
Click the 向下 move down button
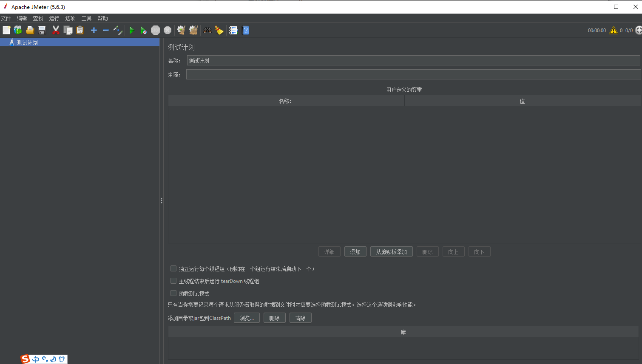tap(480, 252)
